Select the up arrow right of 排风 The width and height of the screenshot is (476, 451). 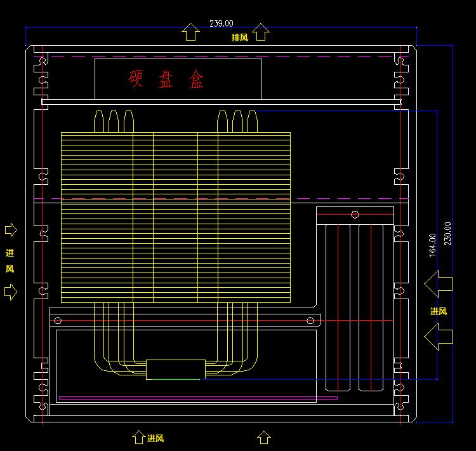(x=261, y=32)
